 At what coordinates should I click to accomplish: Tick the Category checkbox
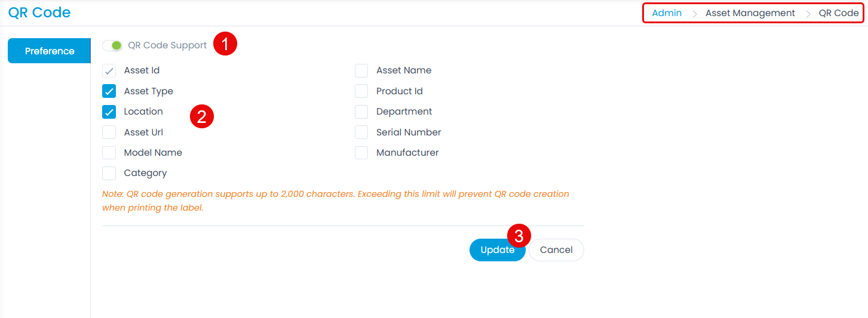[x=109, y=173]
